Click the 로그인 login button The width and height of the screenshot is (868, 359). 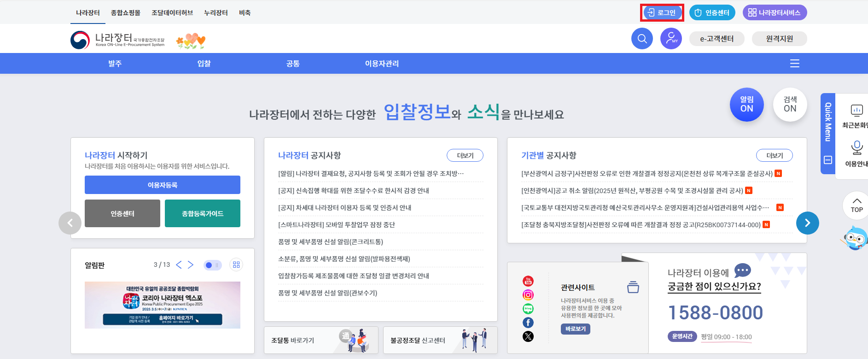662,13
